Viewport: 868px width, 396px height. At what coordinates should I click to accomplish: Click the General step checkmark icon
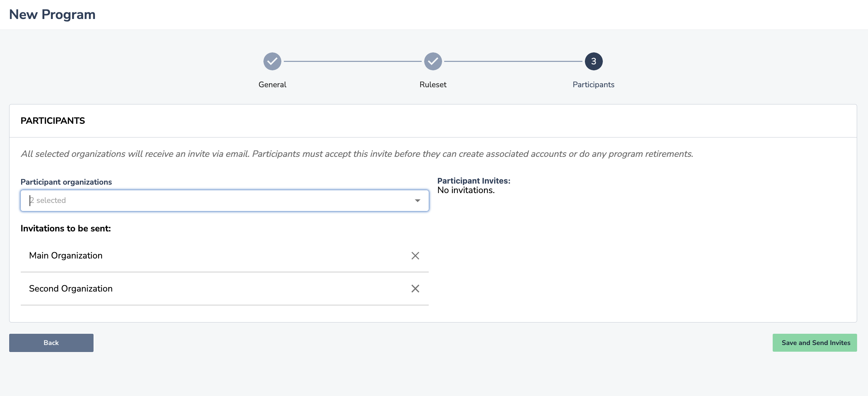pos(272,62)
